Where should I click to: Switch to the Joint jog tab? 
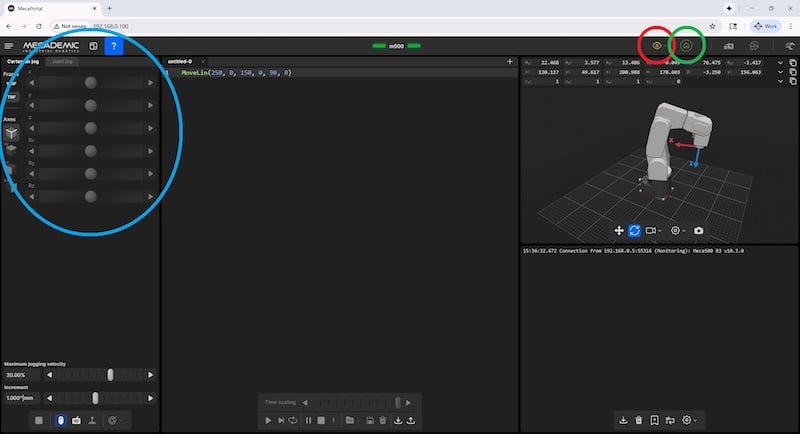(x=63, y=61)
